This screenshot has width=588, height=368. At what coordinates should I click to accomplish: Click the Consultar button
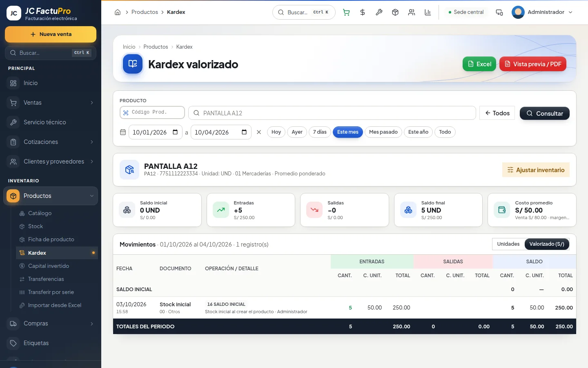click(545, 113)
